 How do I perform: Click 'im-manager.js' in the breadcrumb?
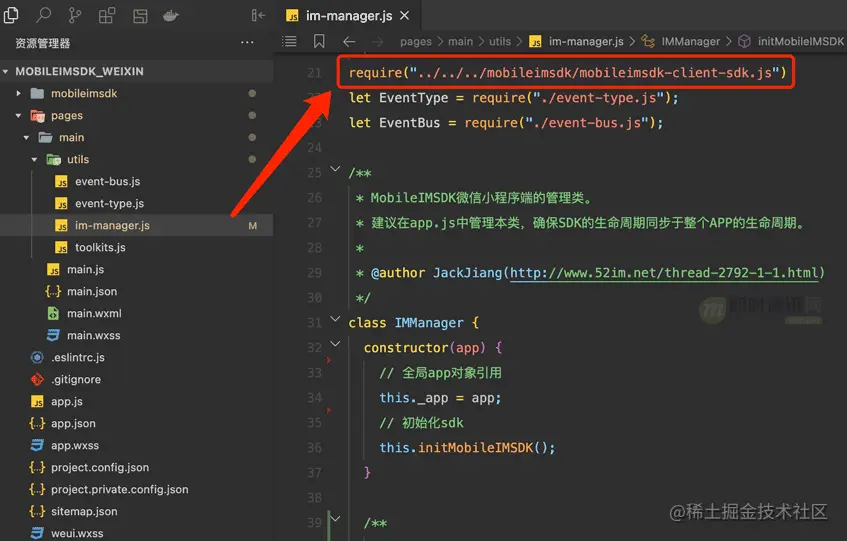click(x=586, y=42)
